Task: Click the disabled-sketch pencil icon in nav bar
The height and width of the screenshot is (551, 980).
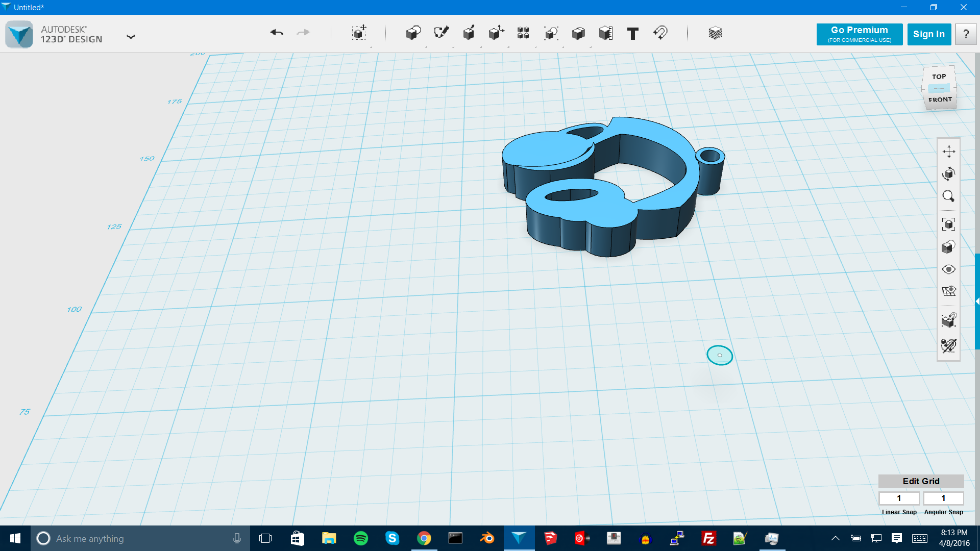Action: click(x=949, y=345)
